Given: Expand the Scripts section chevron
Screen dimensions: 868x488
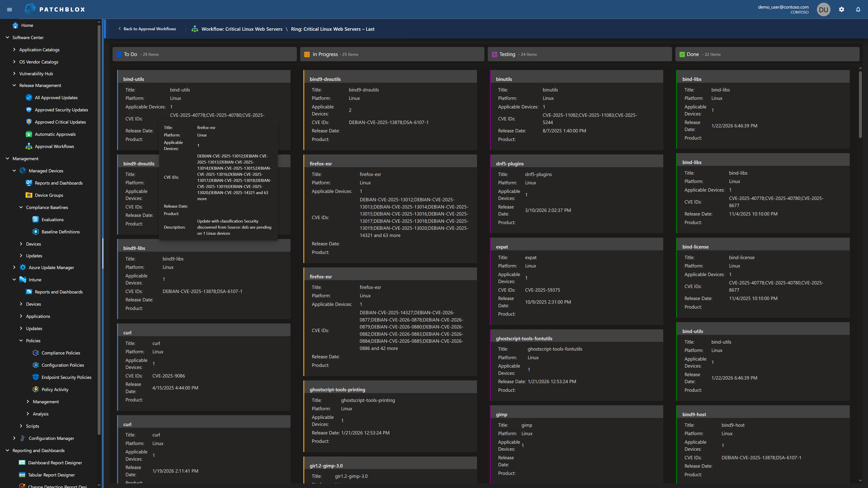Looking at the screenshot, I should (x=21, y=426).
